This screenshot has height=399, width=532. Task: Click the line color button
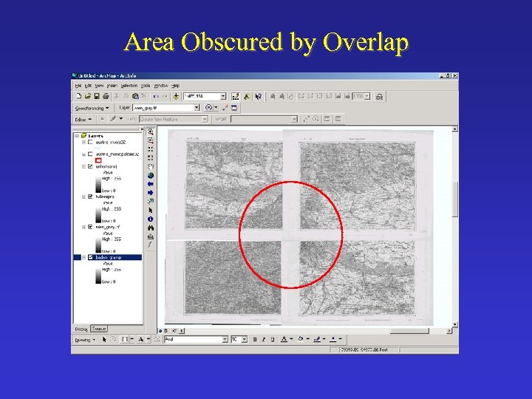point(317,339)
